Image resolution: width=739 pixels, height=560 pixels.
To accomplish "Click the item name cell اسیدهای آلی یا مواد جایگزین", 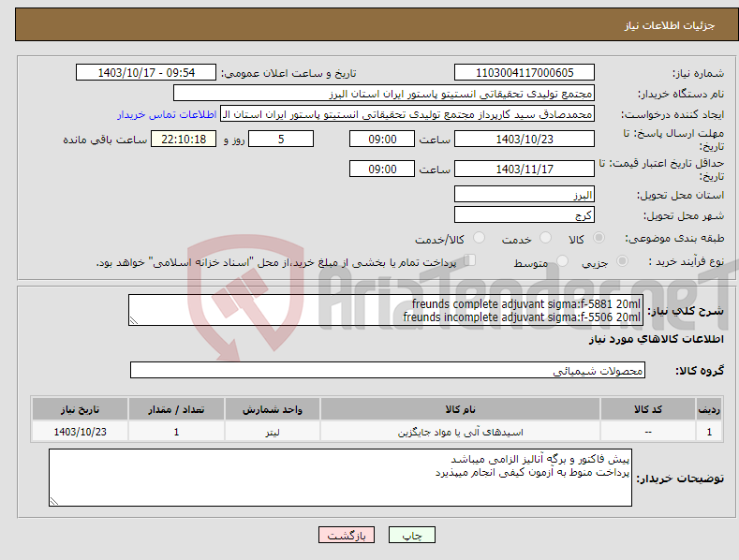I will click(461, 432).
